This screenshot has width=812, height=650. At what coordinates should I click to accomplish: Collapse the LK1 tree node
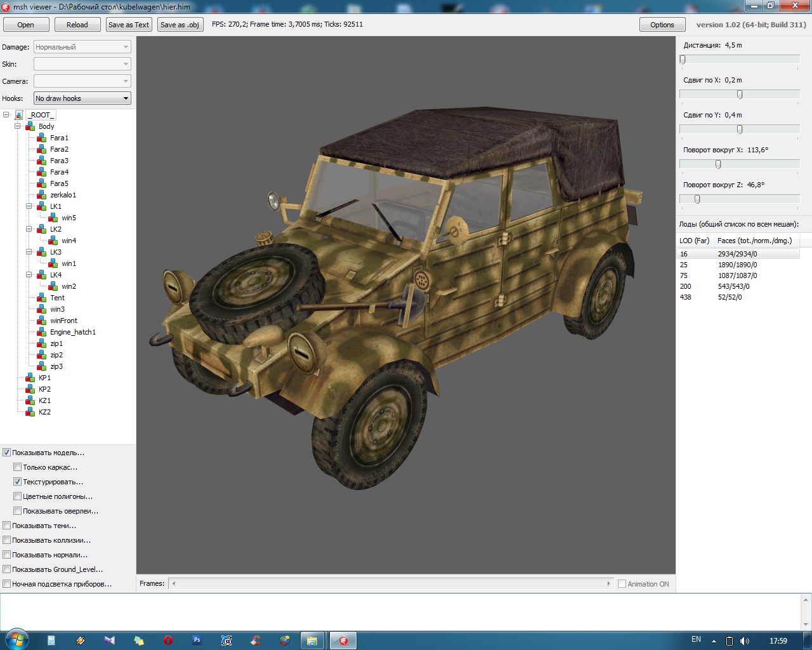tap(29, 206)
